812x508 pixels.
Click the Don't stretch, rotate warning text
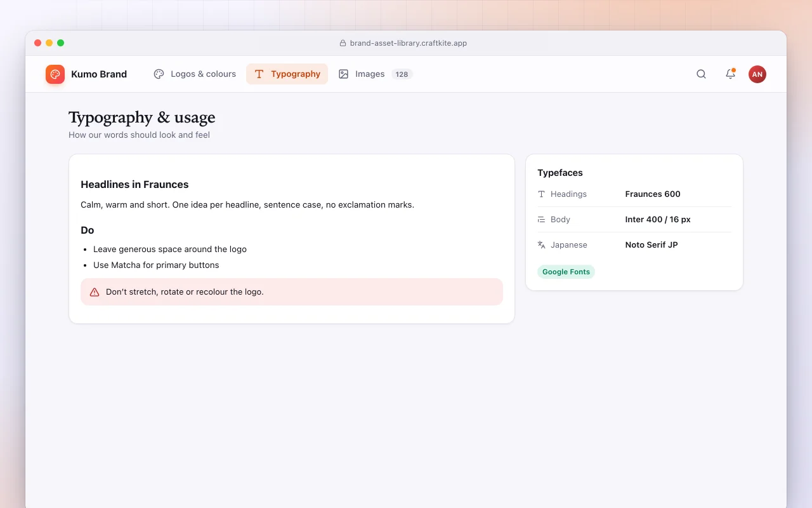[x=185, y=292]
